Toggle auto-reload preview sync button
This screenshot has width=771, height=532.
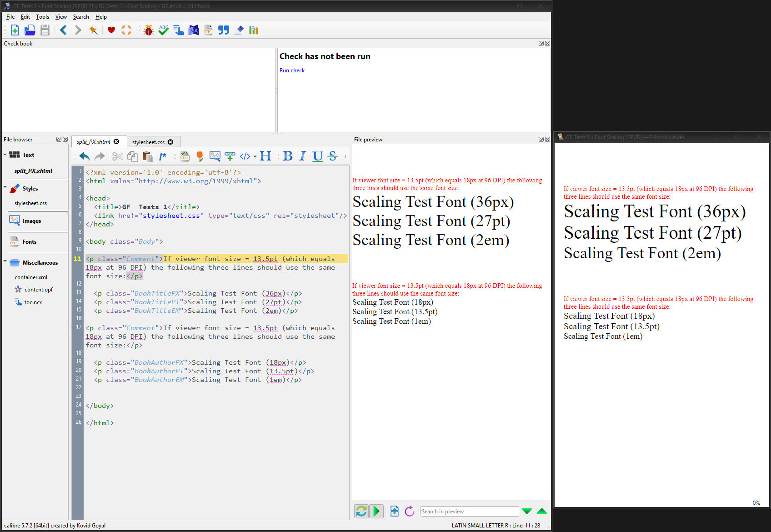coord(361,511)
